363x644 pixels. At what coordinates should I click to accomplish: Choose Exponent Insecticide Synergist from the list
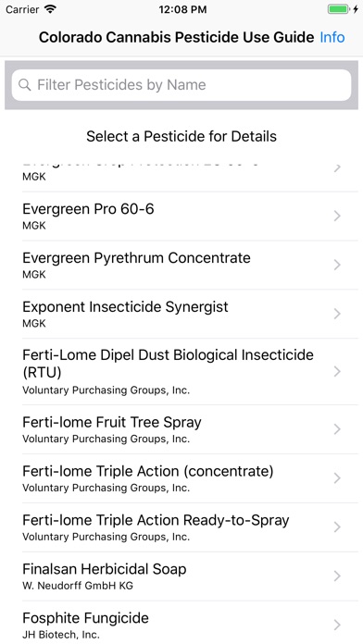[181, 314]
